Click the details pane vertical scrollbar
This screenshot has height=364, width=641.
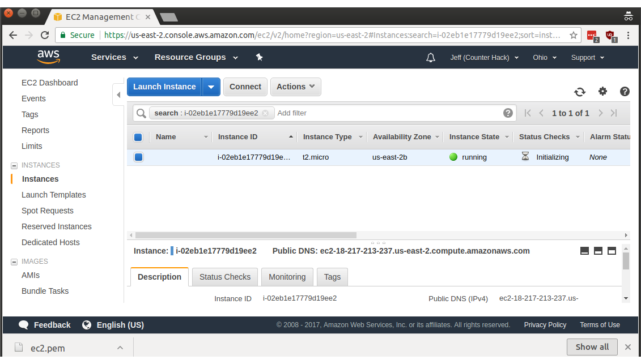coord(626,261)
